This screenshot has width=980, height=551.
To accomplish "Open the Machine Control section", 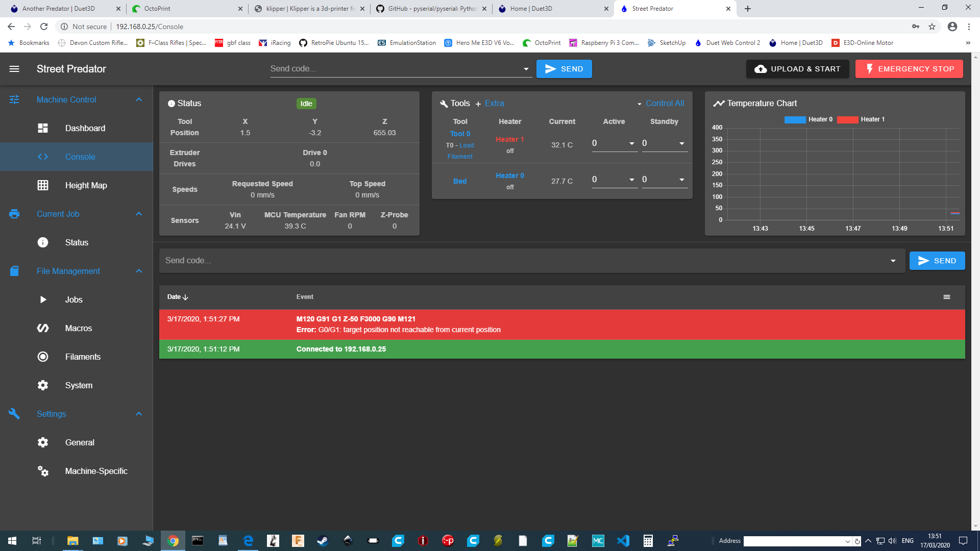I will (x=66, y=99).
